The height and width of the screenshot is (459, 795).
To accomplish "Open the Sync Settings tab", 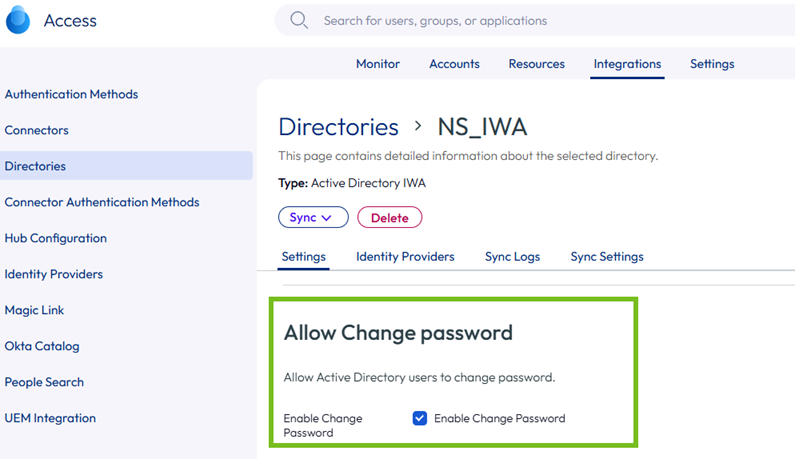I will coord(607,257).
